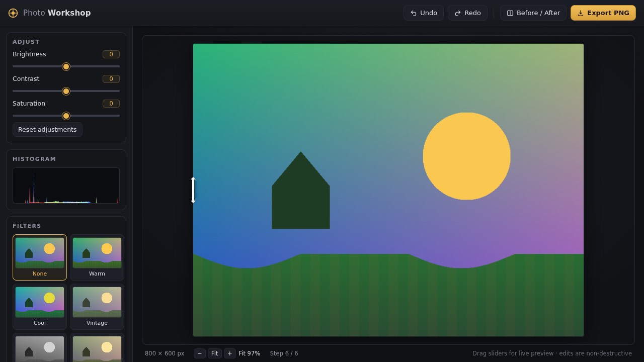The height and width of the screenshot is (362, 644).
Task: Click the Photo Workshop logo icon
Action: [x=13, y=13]
